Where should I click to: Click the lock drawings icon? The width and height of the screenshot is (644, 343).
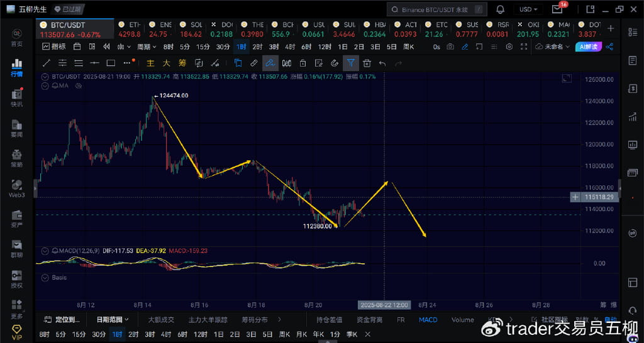303,63
